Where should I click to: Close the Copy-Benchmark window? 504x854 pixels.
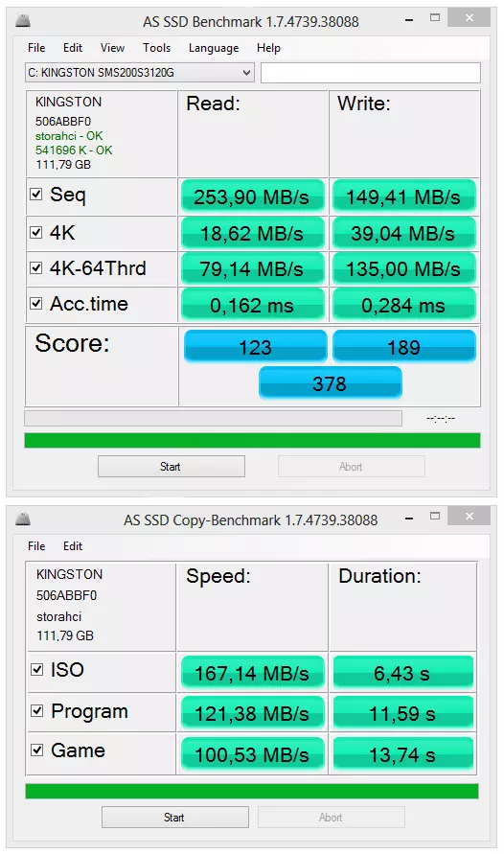pyautogui.click(x=470, y=516)
